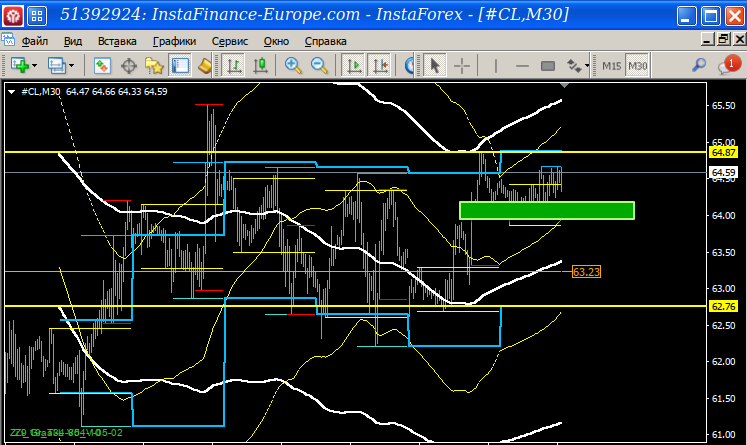
Task: Restore the chart child window
Action: 723,39
